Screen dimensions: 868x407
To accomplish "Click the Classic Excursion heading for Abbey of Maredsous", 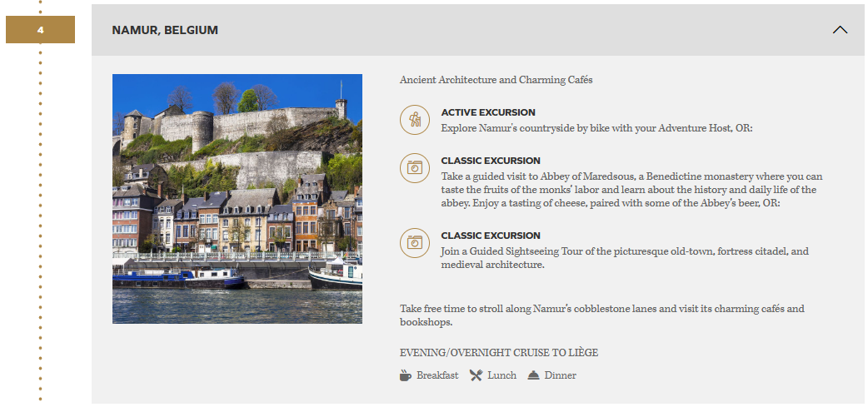I will [x=491, y=161].
